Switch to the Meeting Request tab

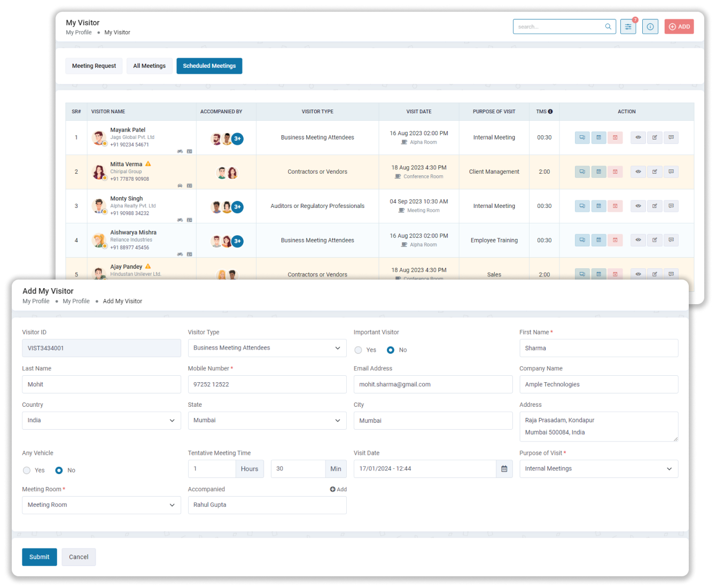[94, 66]
